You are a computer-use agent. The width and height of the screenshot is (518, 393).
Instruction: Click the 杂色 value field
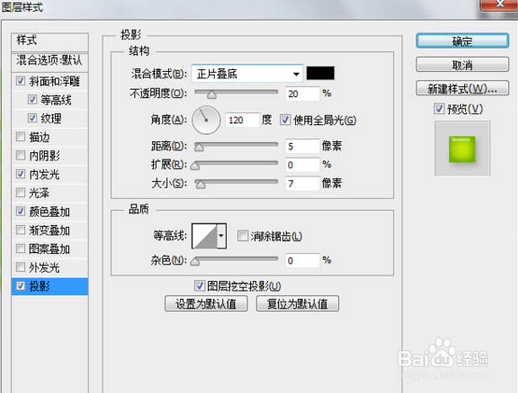(x=302, y=260)
